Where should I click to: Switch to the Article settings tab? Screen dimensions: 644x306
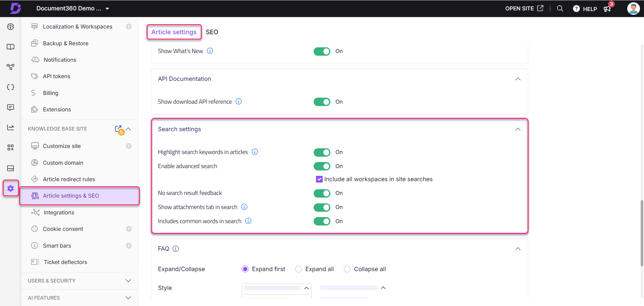pos(174,32)
